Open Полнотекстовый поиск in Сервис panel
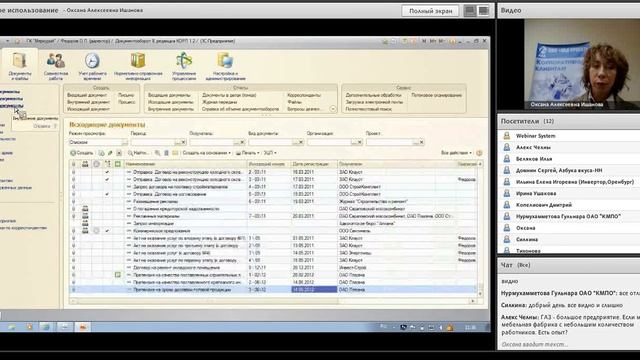640x360 pixels. click(x=368, y=109)
